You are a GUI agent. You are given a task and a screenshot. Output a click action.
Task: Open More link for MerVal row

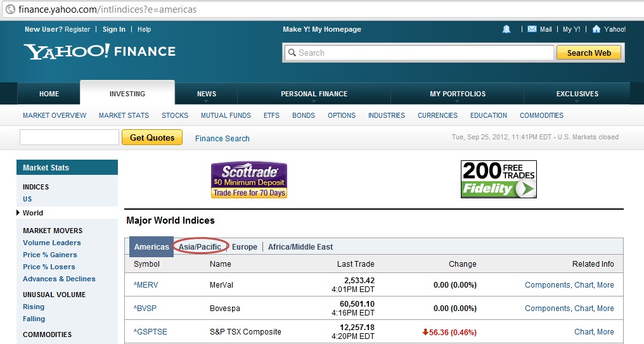[x=605, y=285]
